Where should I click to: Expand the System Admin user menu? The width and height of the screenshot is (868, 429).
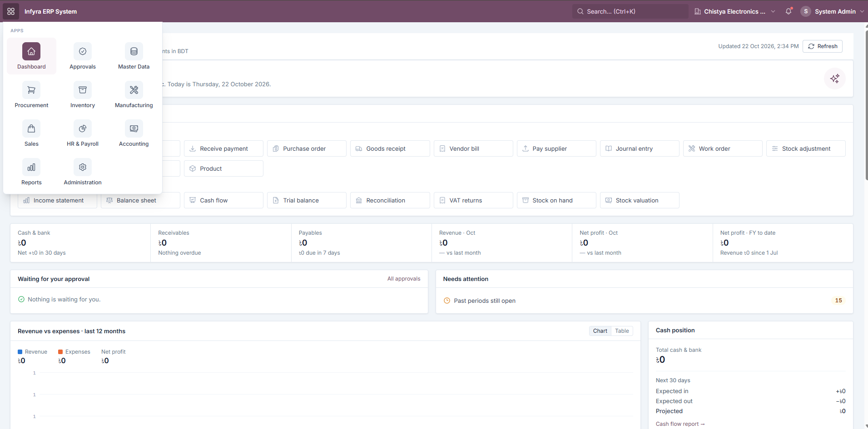[x=833, y=11]
